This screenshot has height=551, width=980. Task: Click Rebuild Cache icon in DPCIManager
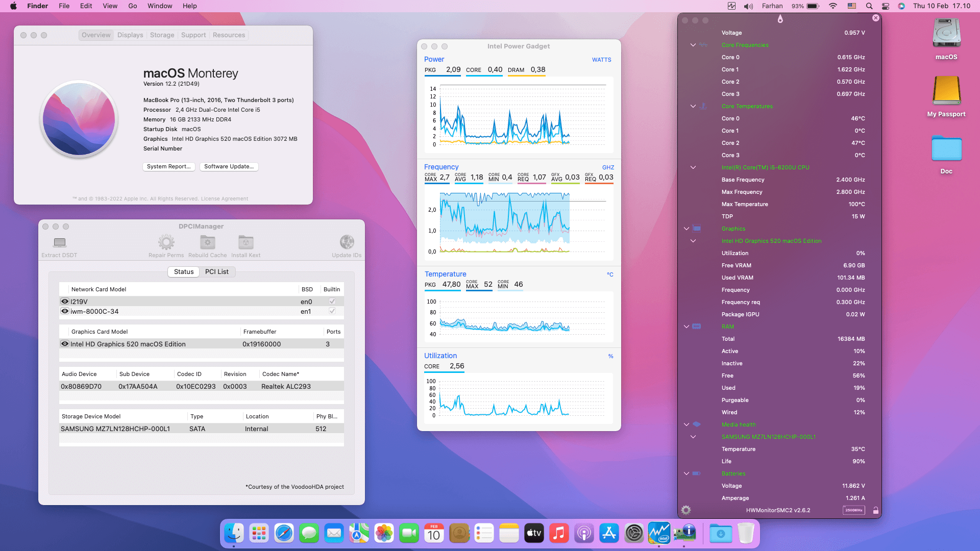pyautogui.click(x=207, y=242)
